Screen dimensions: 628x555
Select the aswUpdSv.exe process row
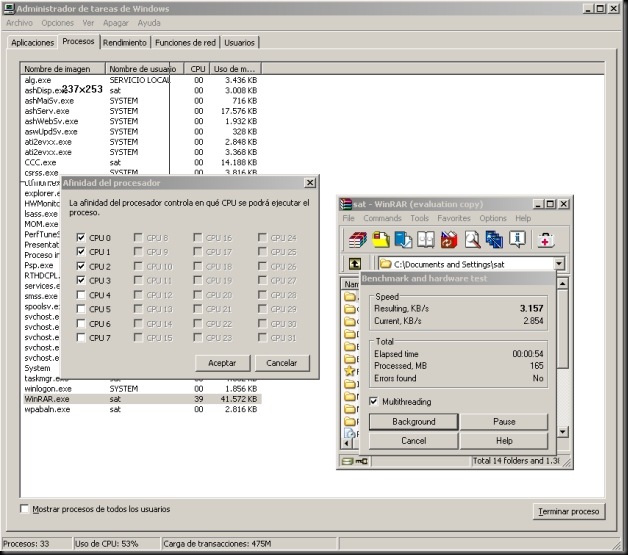point(142,131)
